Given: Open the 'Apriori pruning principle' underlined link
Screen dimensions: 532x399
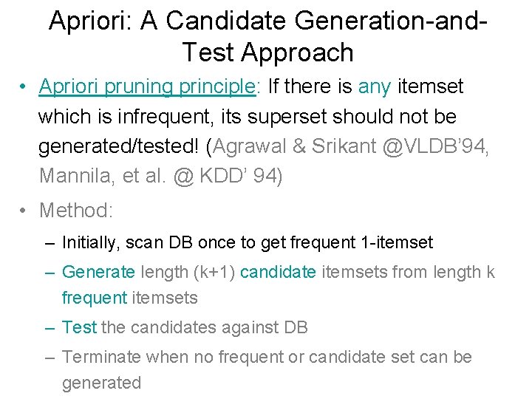Looking at the screenshot, I should pos(147,87).
